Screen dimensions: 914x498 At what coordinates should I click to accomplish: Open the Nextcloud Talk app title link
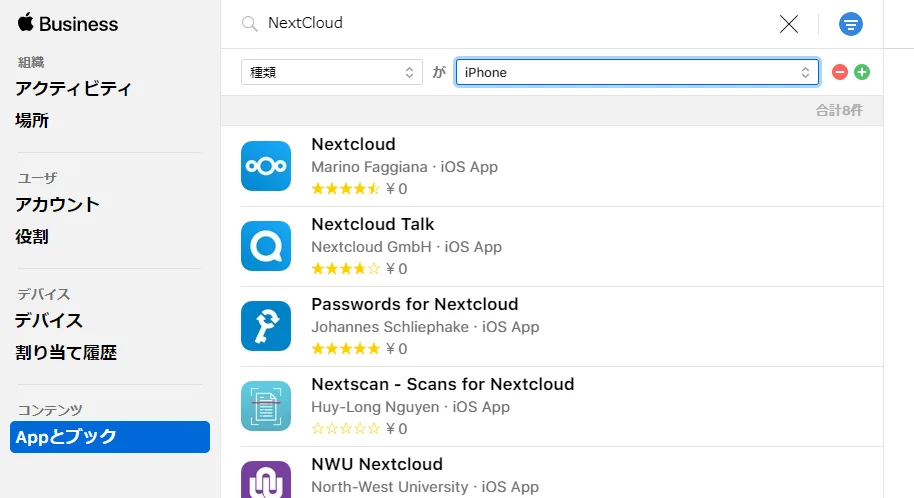click(x=372, y=224)
